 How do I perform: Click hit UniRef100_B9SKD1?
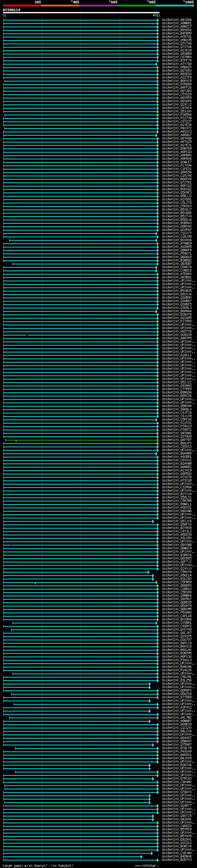[176, 30]
